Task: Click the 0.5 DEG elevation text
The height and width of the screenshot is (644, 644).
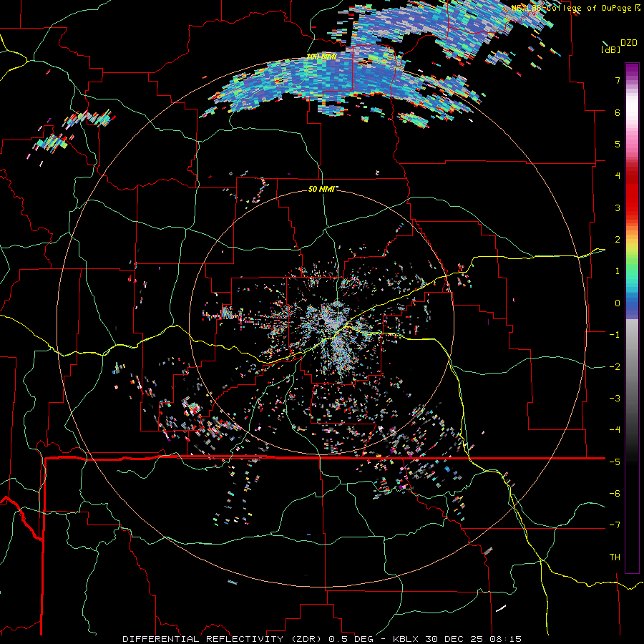Action: click(x=351, y=639)
